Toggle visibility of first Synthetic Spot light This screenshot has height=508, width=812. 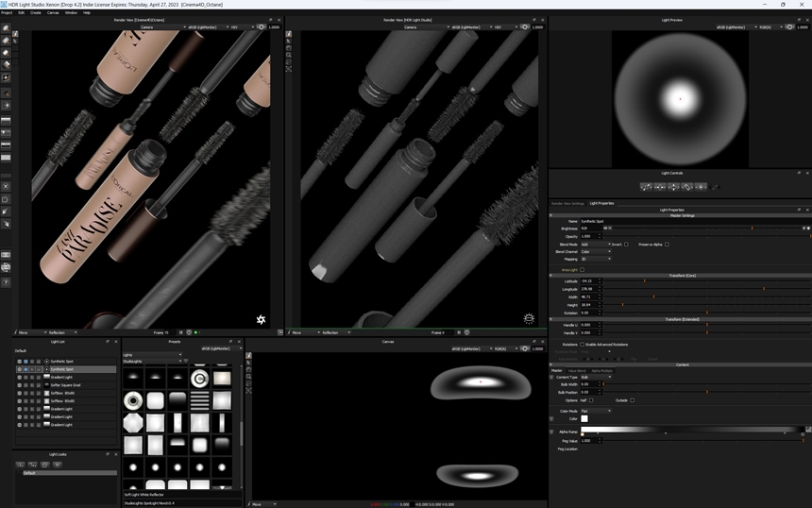(x=20, y=362)
